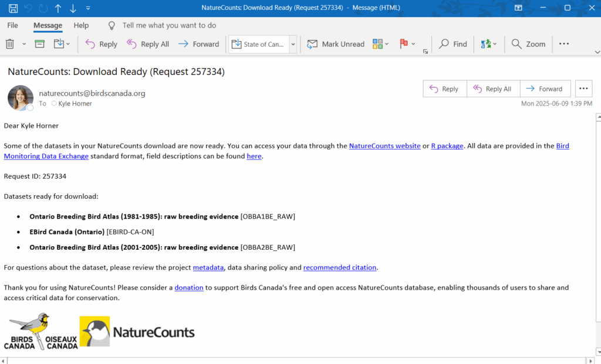
Task: Click horizontal scrollbar right arrow
Action: [590, 361]
